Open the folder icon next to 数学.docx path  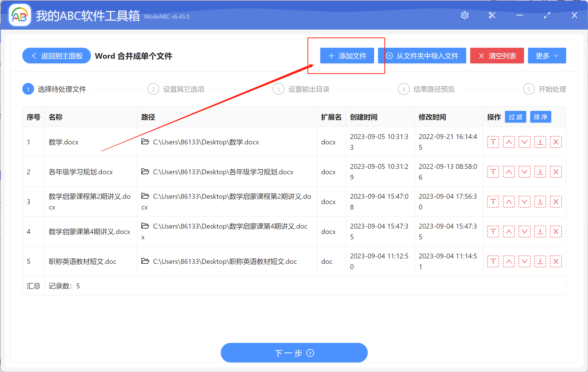click(x=145, y=142)
